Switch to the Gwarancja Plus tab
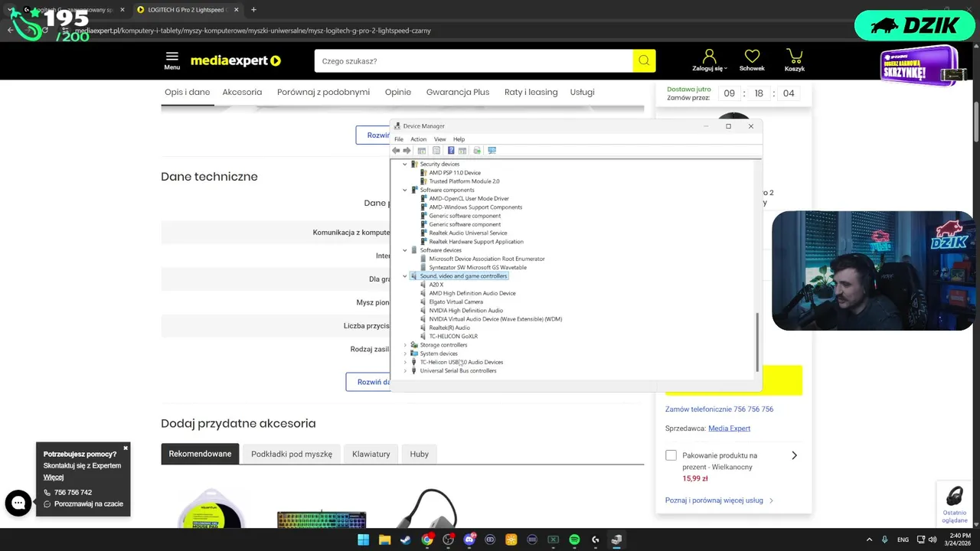The width and height of the screenshot is (980, 551). [458, 92]
